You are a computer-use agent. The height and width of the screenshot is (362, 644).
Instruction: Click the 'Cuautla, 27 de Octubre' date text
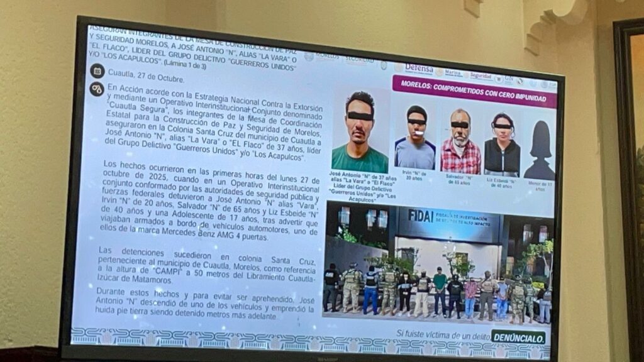pyautogui.click(x=146, y=77)
